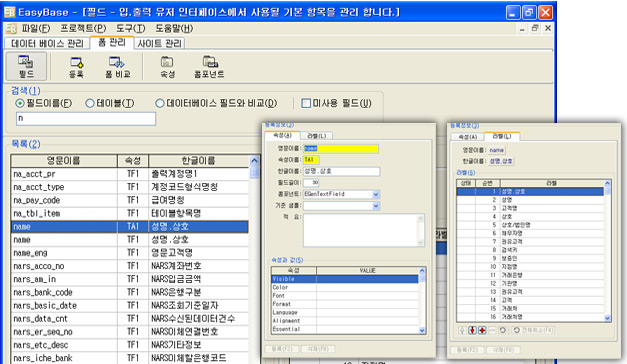This screenshot has width=627, height=364.
Task: Click the 전체취소(F4) button
Action: [x=533, y=330]
